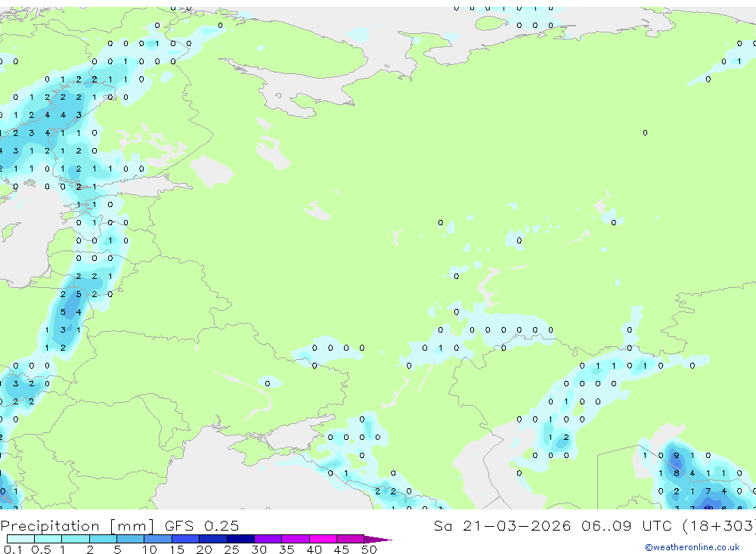
Task: Click the 0.5–1 mm legend swatch
Action: 48,539
